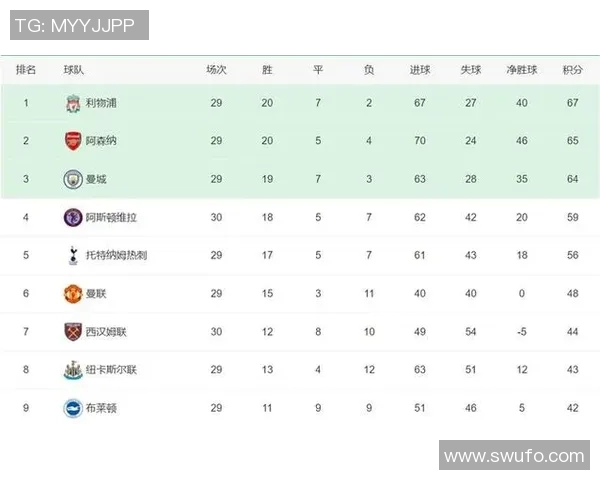
Task: Open the 阿森纳 team name link
Action: (x=101, y=141)
